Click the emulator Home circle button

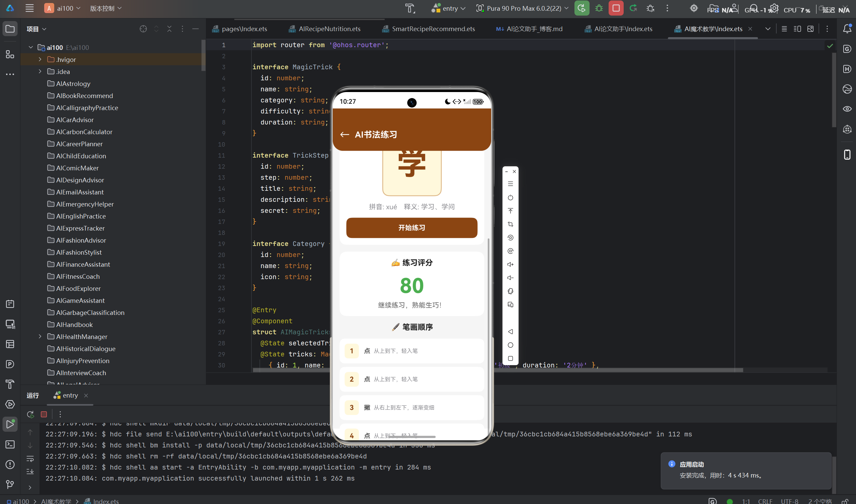pyautogui.click(x=510, y=345)
